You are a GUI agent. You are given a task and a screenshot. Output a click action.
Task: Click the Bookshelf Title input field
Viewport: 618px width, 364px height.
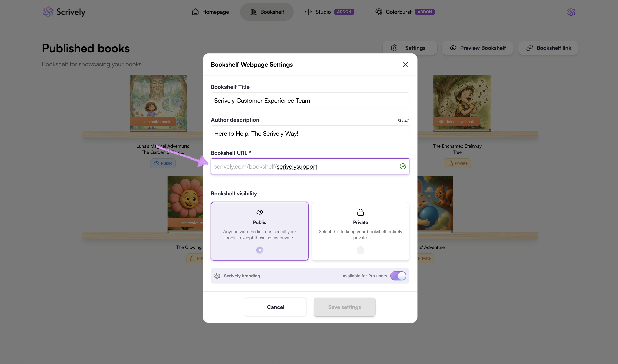click(310, 100)
